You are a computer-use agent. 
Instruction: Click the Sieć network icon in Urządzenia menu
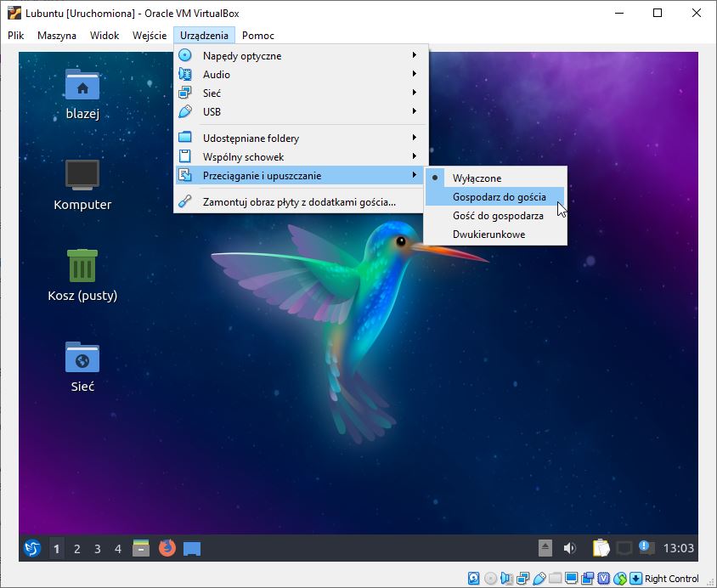(184, 93)
